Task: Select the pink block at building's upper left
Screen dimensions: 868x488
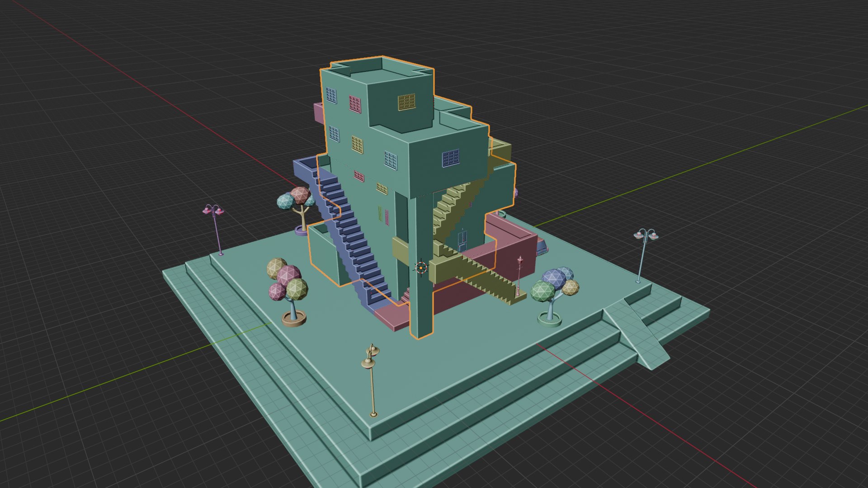Action: click(x=319, y=113)
